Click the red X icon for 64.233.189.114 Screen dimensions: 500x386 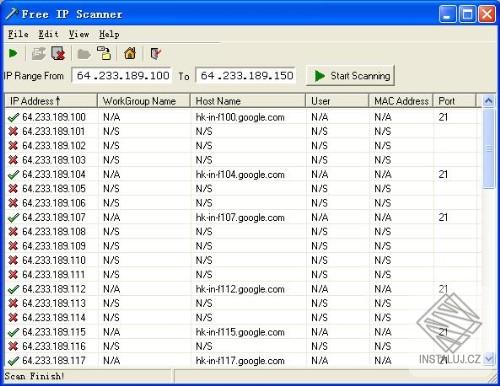pos(13,318)
